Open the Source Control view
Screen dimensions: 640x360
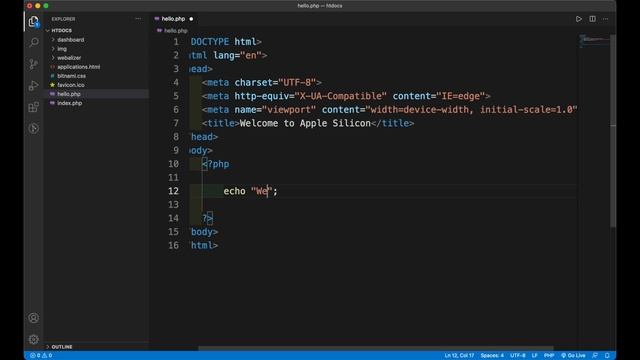pyautogui.click(x=34, y=64)
